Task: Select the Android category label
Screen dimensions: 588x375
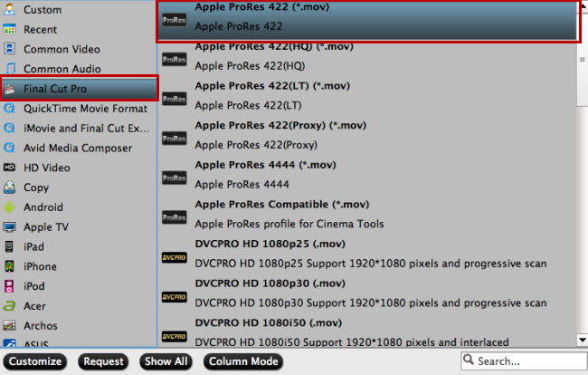Action: [43, 207]
